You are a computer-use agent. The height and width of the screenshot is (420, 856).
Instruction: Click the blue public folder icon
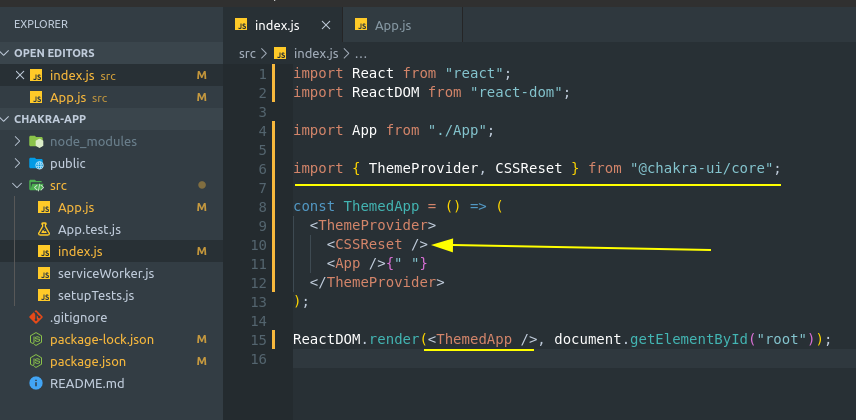[36, 163]
